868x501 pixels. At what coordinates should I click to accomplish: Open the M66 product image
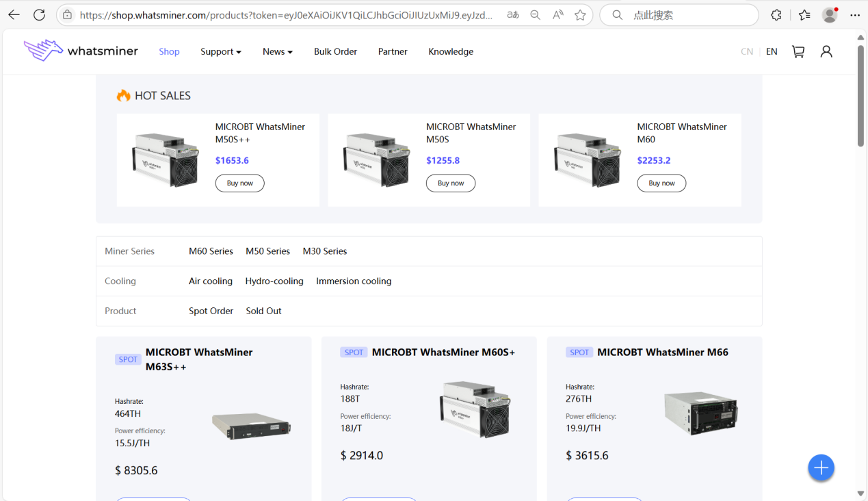pyautogui.click(x=701, y=413)
